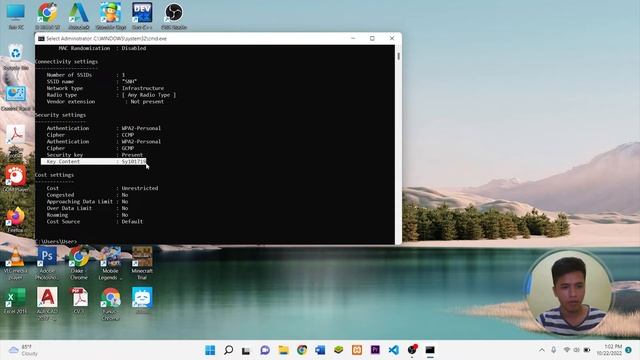The height and width of the screenshot is (360, 640).
Task: Launch the OBS Studio desktop shortcut
Action: click(174, 16)
